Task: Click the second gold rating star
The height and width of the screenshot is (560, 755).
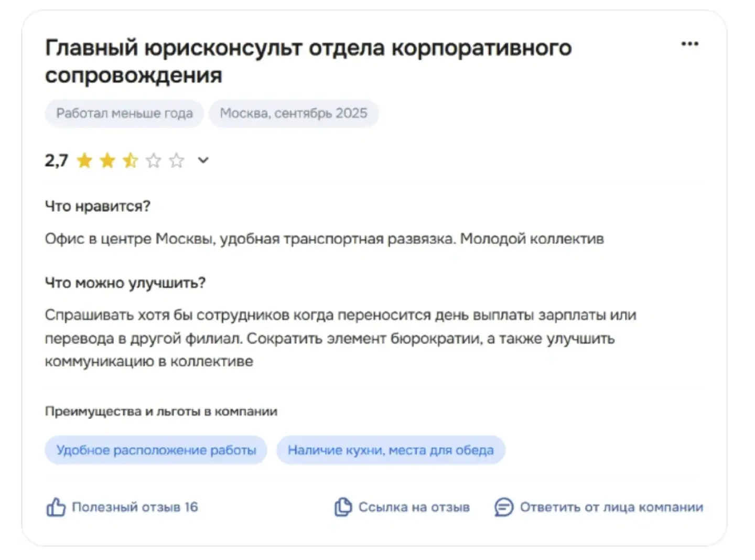Action: [x=107, y=160]
